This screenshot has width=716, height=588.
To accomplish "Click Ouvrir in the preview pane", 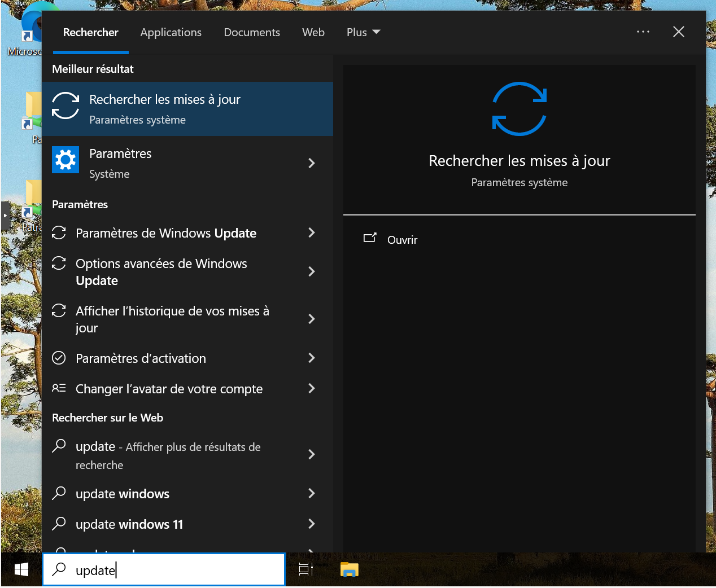I will [402, 240].
